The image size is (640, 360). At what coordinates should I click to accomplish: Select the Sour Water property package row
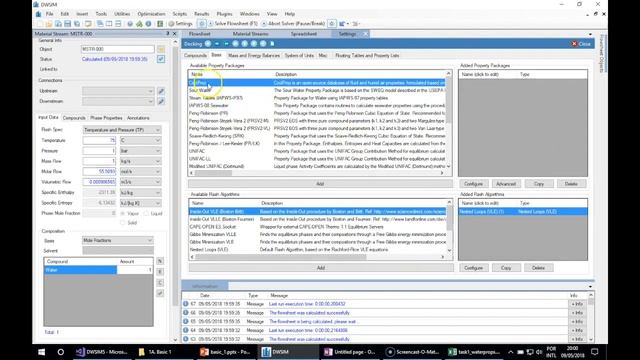[316, 90]
